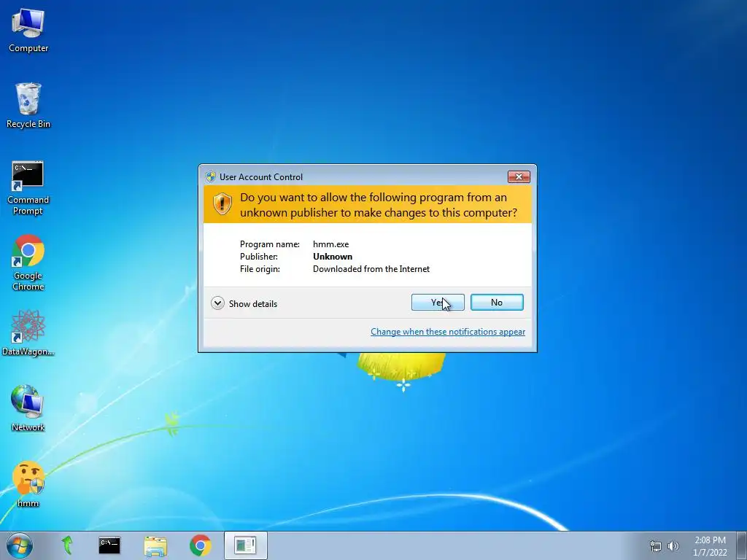Click Downloaded from the Internet text

point(371,268)
